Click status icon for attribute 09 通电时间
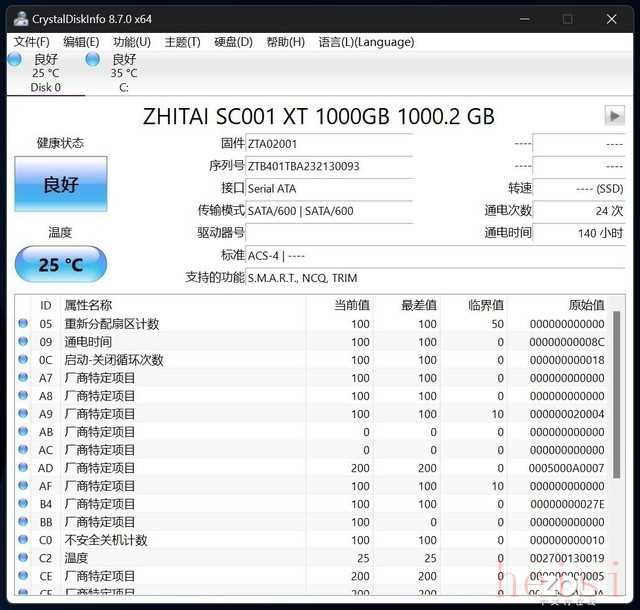 click(x=23, y=342)
